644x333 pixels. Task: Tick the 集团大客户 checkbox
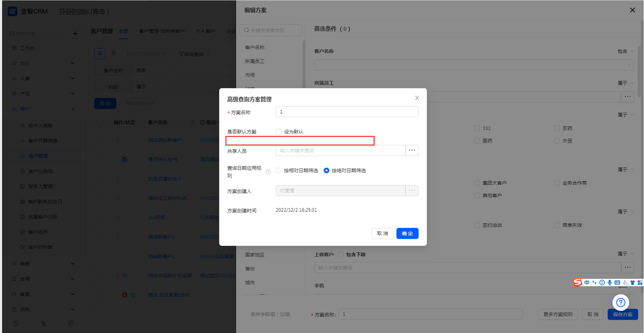click(x=477, y=183)
